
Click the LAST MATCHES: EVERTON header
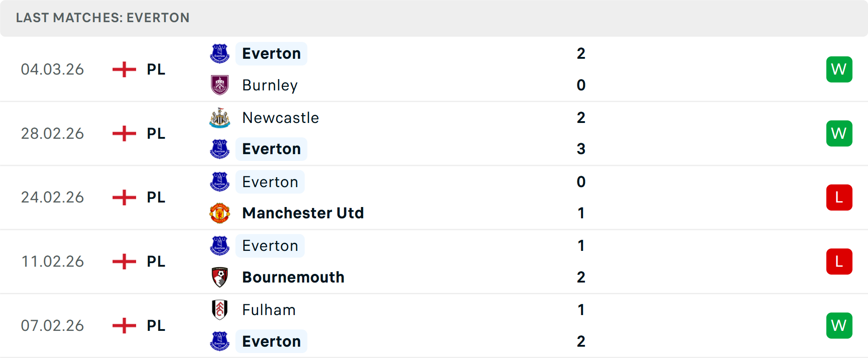103,18
